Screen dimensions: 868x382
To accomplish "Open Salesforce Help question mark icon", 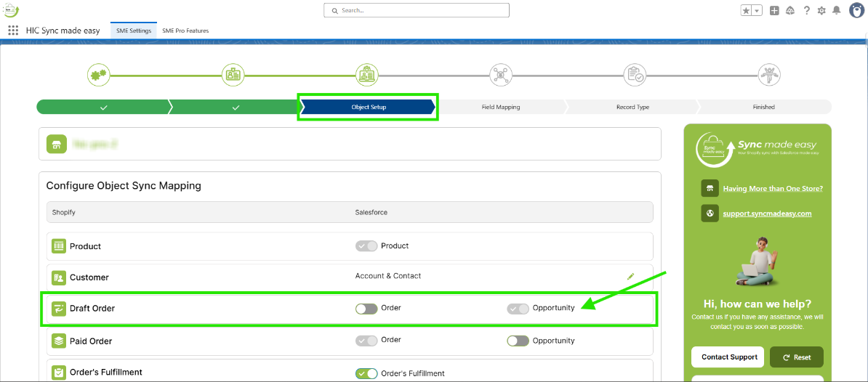I will [806, 10].
